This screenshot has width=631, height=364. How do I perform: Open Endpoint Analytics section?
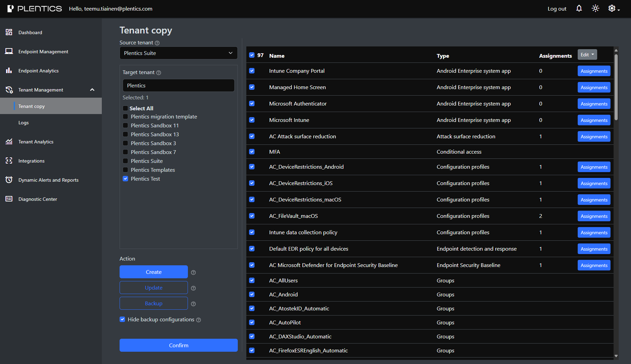click(39, 71)
